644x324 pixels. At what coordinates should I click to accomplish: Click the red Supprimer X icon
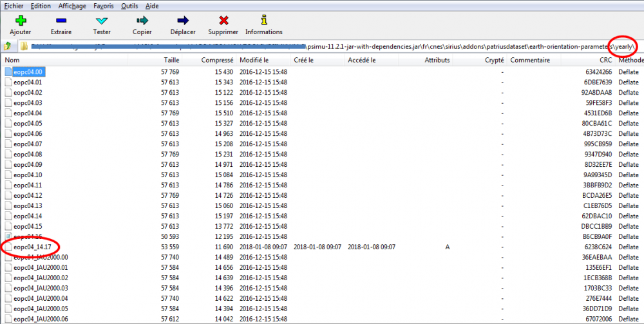[223, 21]
